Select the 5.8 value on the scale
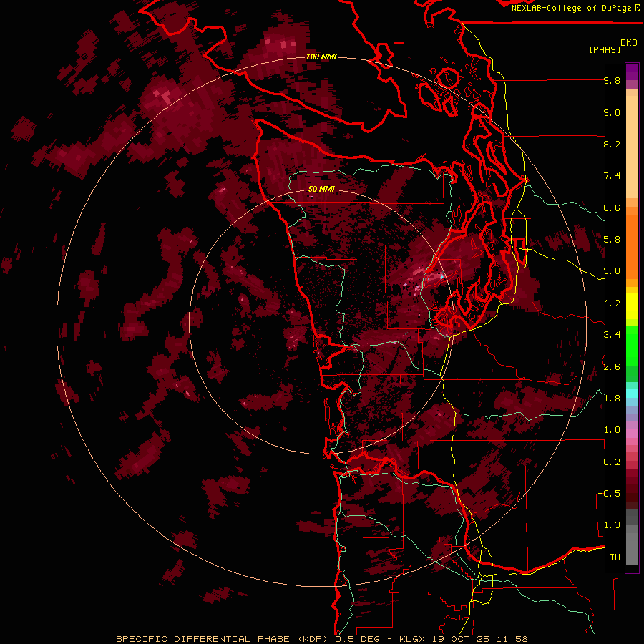The image size is (644, 644). (612, 240)
